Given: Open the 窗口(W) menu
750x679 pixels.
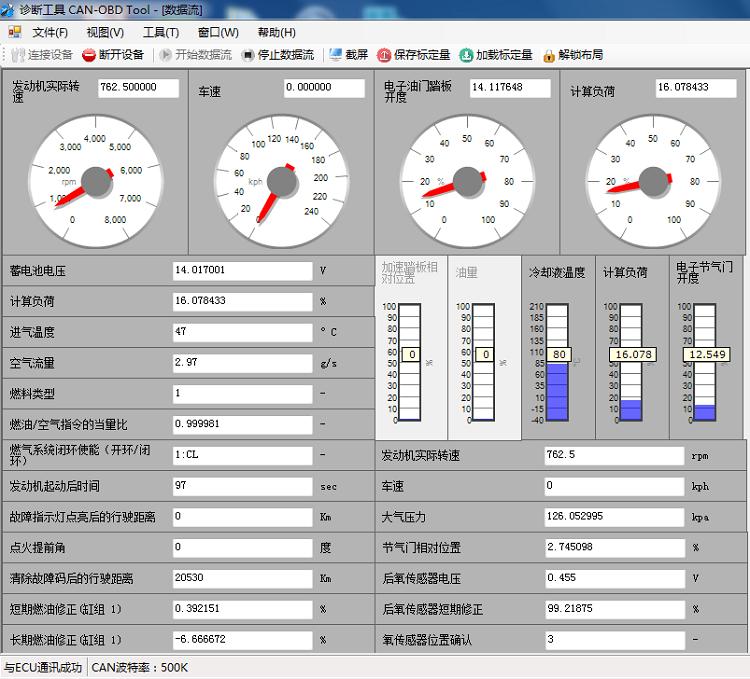Looking at the screenshot, I should pyautogui.click(x=218, y=32).
